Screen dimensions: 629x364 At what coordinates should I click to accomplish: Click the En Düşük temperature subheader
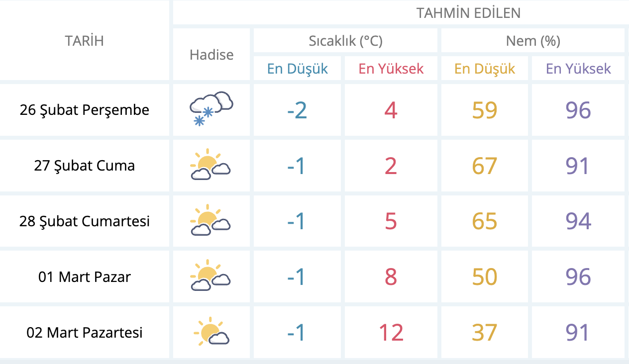(298, 69)
